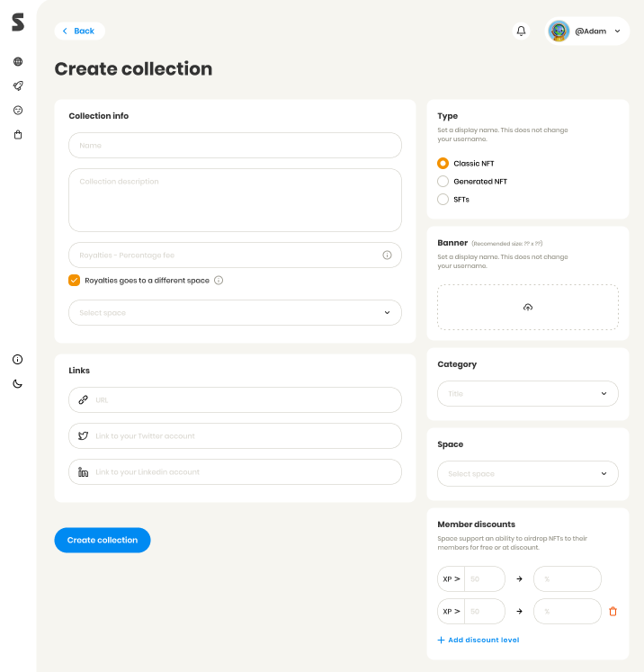The height and width of the screenshot is (672, 644).
Task: Click the collection Name input field
Action: pyautogui.click(x=235, y=146)
